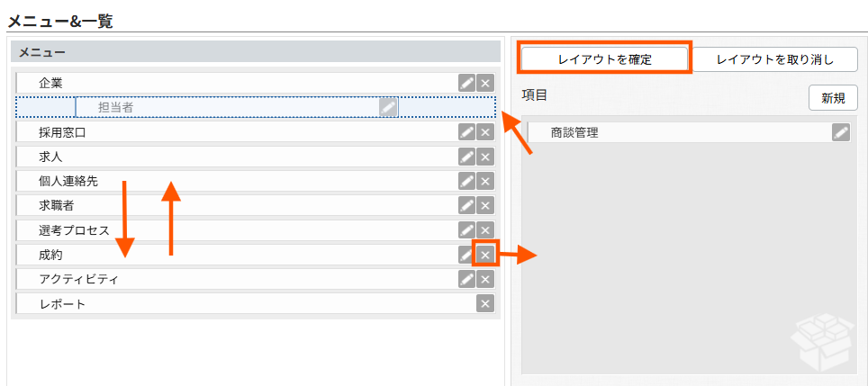The image size is (868, 386).
Task: Edit 商談管理 item via pencil icon
Action: pos(841,133)
